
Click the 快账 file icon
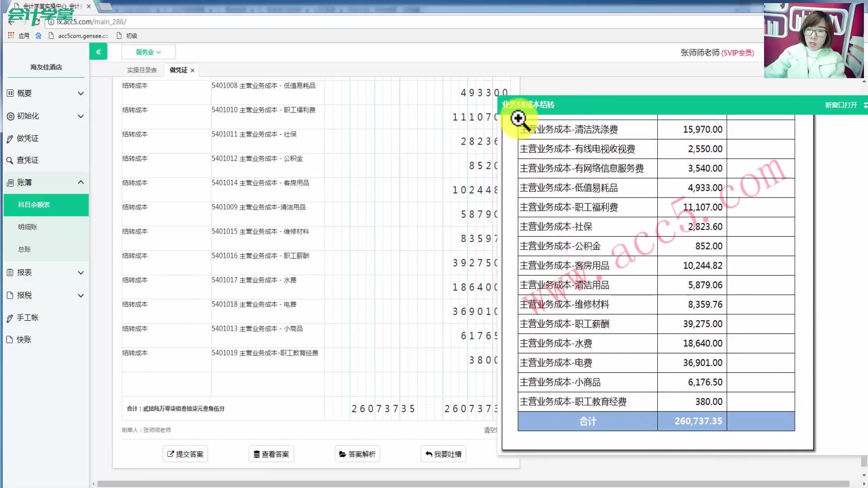[10, 339]
